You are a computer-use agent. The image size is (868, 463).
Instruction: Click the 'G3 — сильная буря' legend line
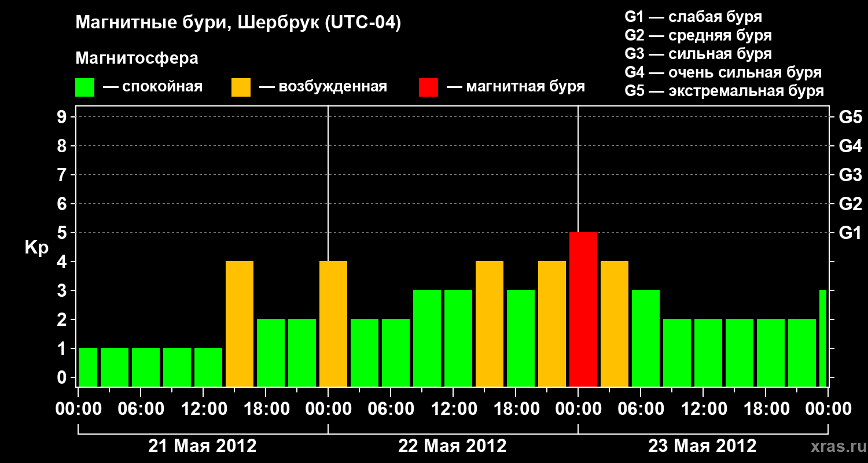click(x=698, y=54)
